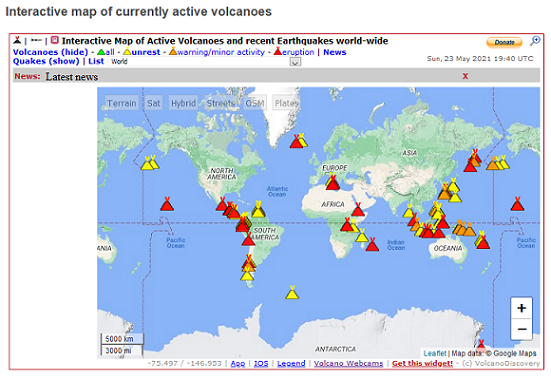Image resolution: width=551 pixels, height=380 pixels.
Task: Select the Plates map layer
Action: [286, 103]
